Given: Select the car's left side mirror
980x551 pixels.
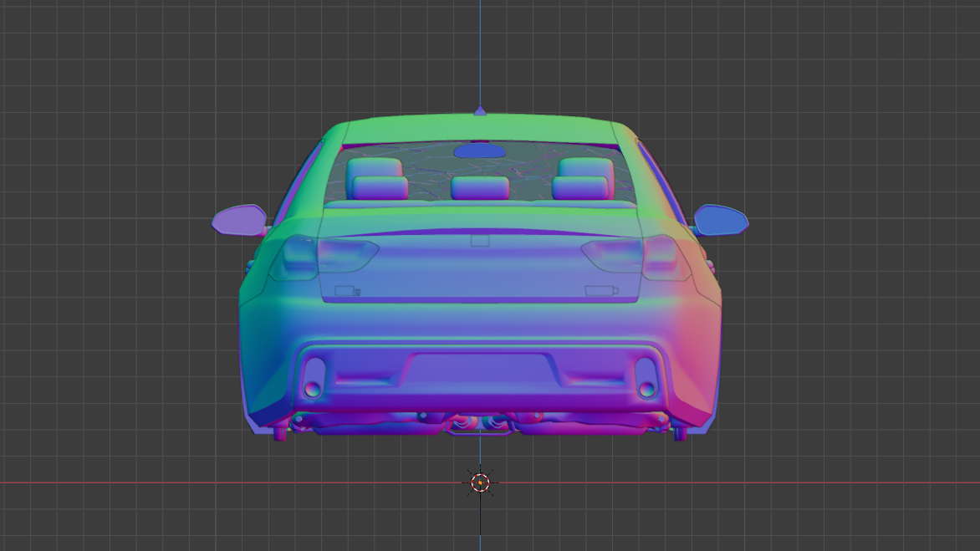Looking at the screenshot, I should pos(240,221).
